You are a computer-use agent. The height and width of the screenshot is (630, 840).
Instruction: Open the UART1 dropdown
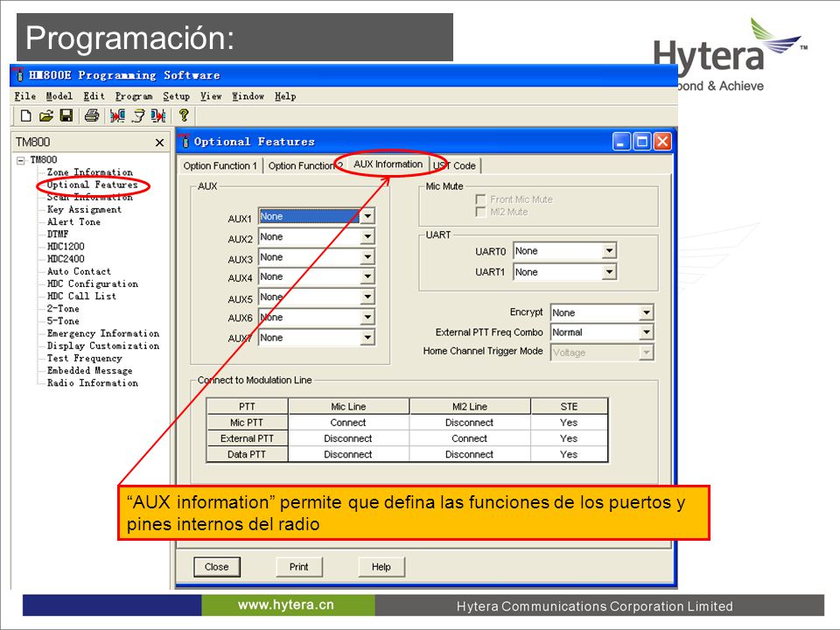tap(609, 272)
